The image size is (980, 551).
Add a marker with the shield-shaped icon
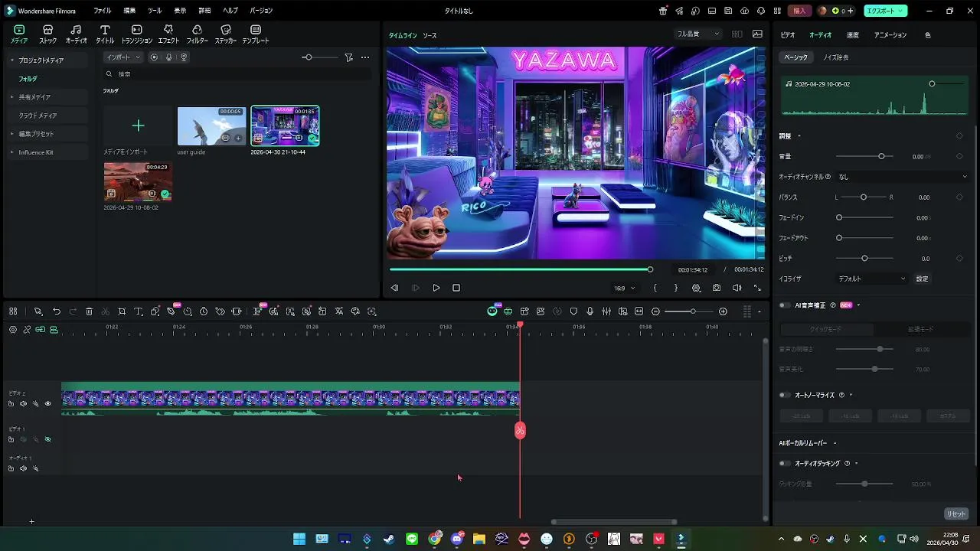[x=573, y=311]
